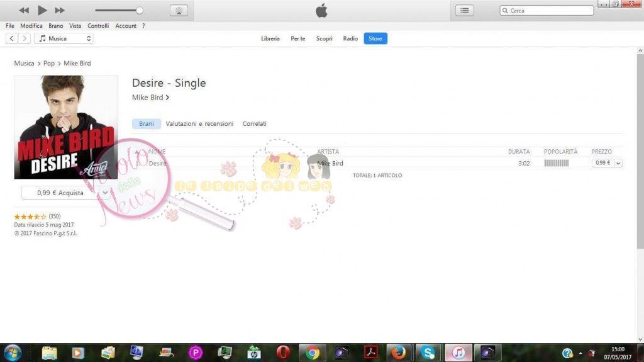Sort tracks by the PREZZO column header
This screenshot has height=362, width=644.
(x=601, y=152)
